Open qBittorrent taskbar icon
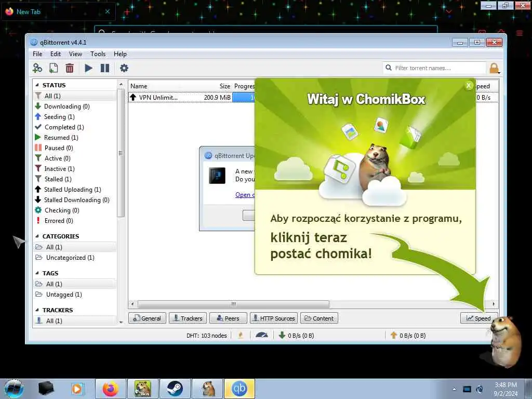The height and width of the screenshot is (399, 532). pyautogui.click(x=240, y=389)
